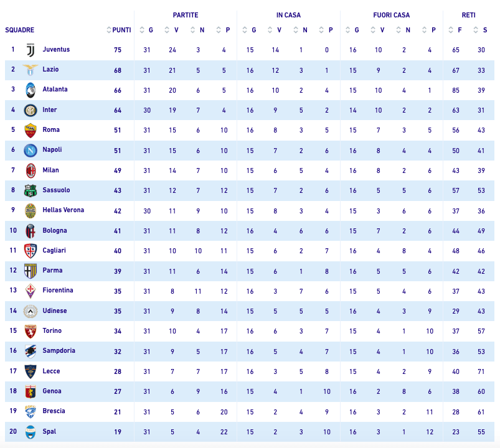Image resolution: width=500 pixels, height=448 pixels.
Task: Click the Inter club logo
Action: [x=30, y=110]
